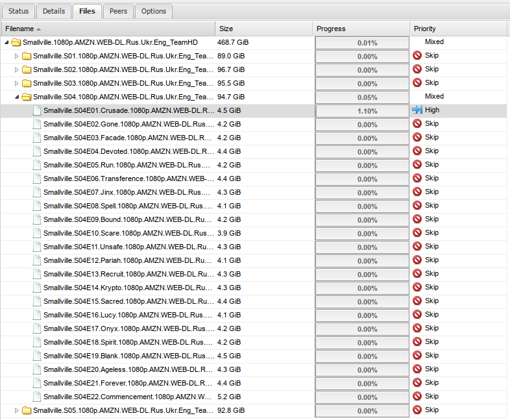
Task: Click the Skip icon for S05 folder
Action: coord(417,410)
